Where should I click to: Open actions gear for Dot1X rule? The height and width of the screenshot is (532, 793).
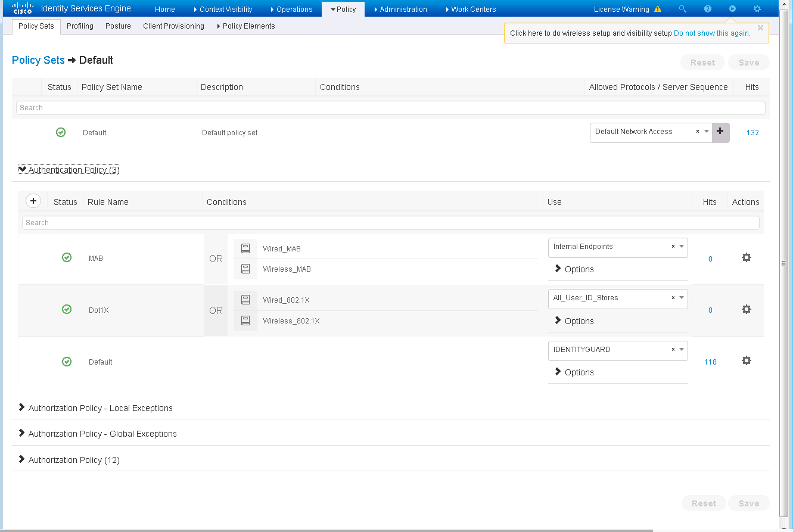coord(746,309)
